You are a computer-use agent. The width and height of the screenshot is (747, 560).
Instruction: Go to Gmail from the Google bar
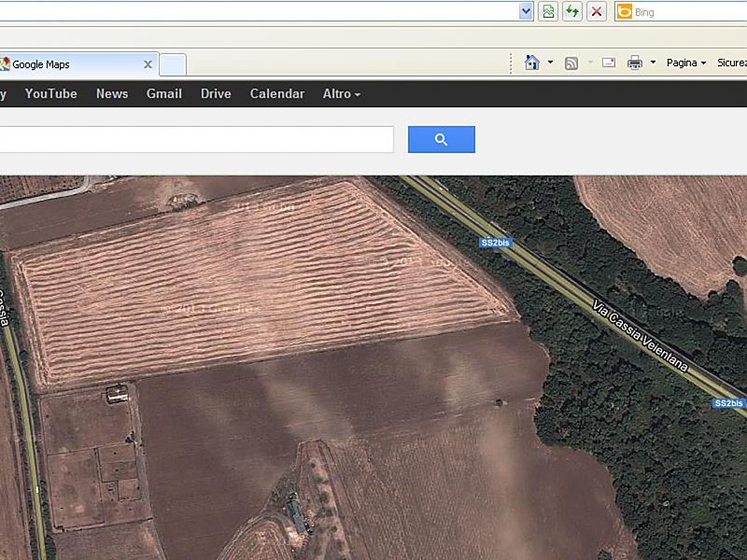click(163, 93)
